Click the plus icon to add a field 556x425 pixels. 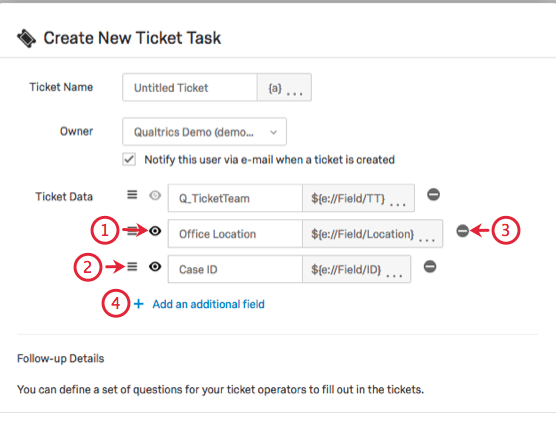[x=139, y=304]
